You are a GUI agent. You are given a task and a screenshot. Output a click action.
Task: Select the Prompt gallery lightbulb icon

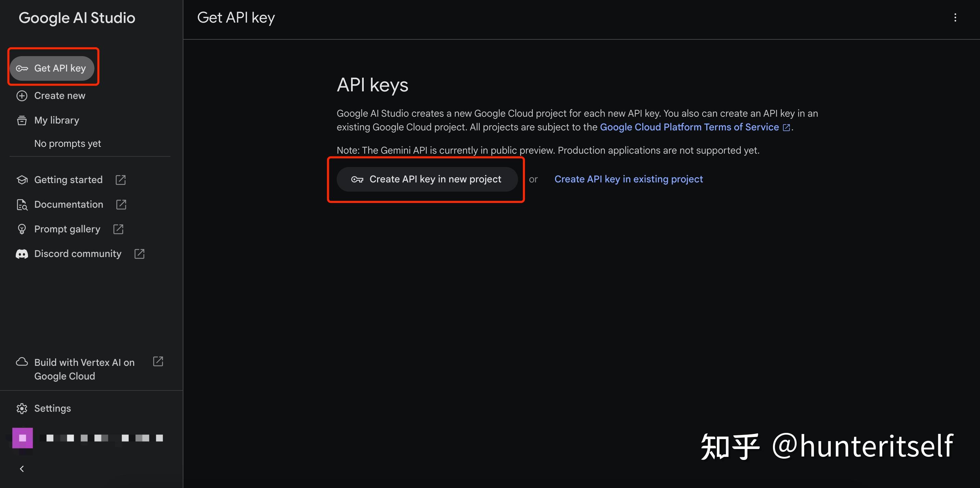pyautogui.click(x=22, y=229)
